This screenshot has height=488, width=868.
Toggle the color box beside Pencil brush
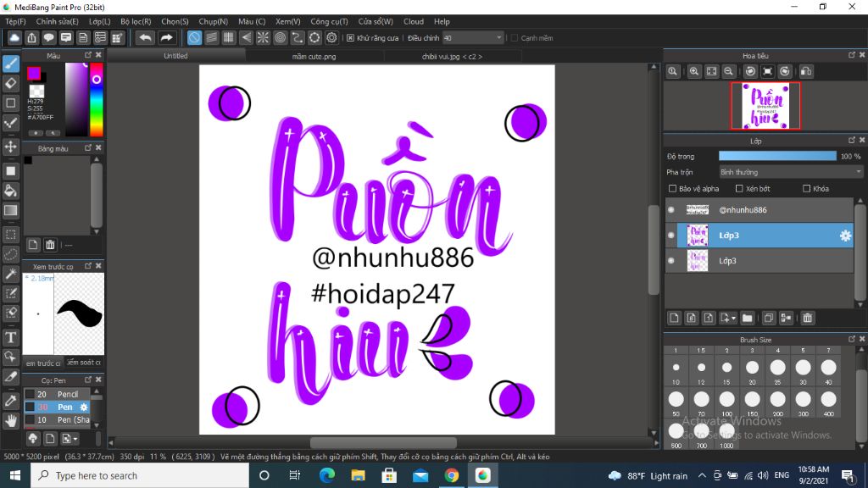click(30, 394)
